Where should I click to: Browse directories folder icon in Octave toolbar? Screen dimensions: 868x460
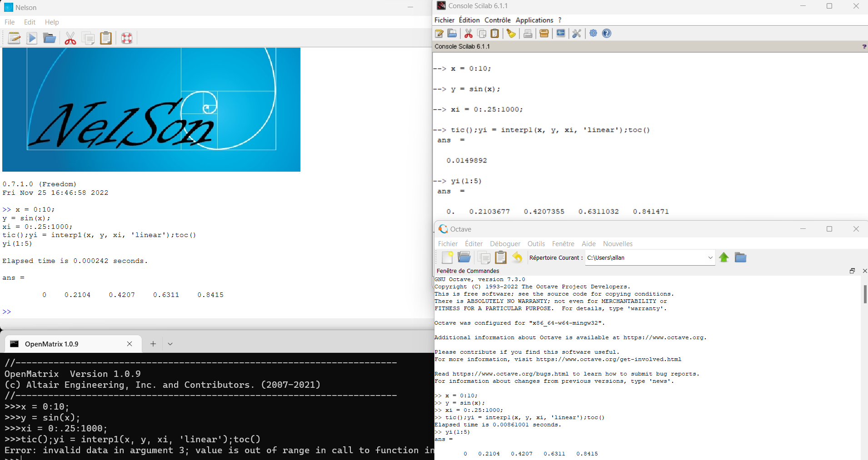pyautogui.click(x=740, y=257)
